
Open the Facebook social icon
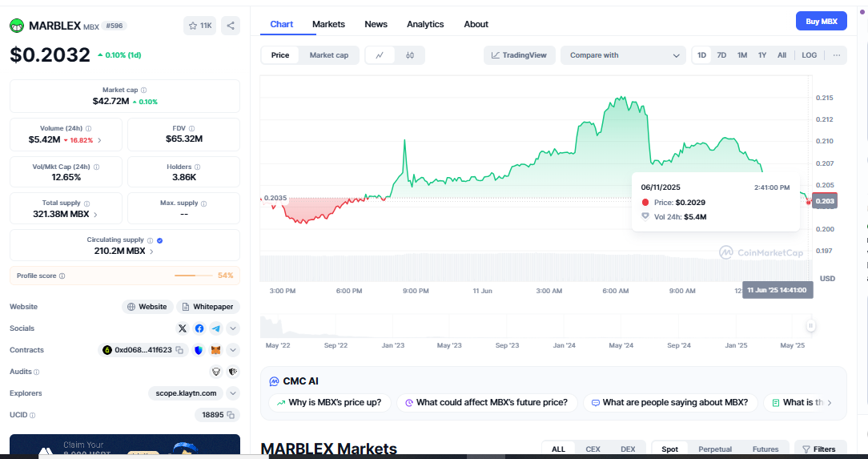point(199,328)
